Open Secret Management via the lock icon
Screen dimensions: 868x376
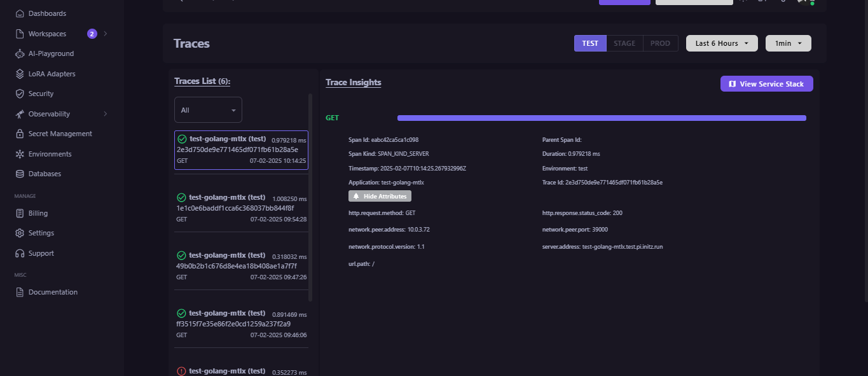[20, 134]
